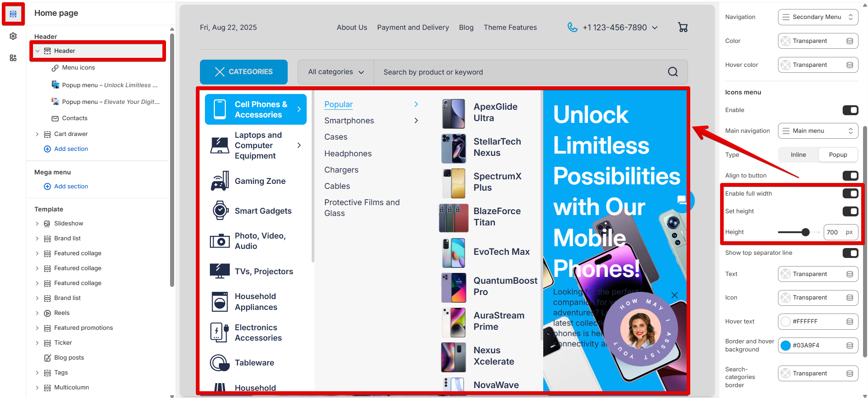
Task: Click the Sections icon in left sidebar
Action: tap(13, 14)
